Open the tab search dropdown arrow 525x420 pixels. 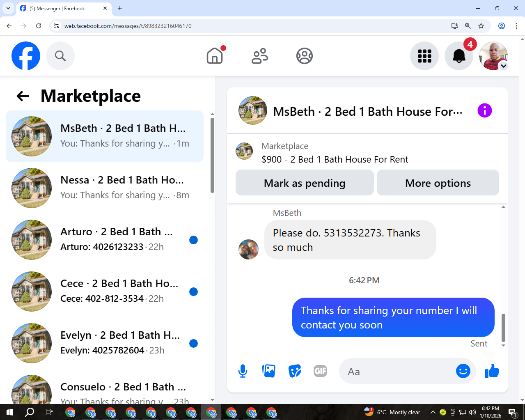(8, 8)
